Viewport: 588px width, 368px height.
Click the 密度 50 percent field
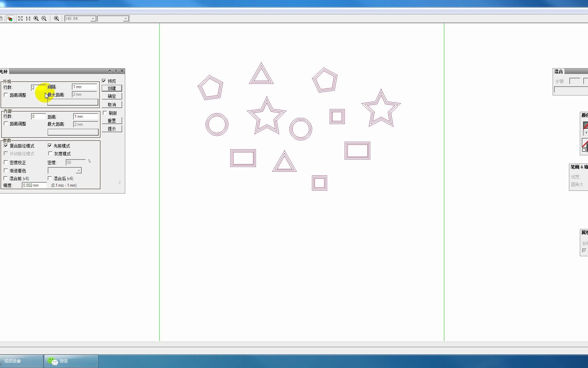(x=76, y=163)
